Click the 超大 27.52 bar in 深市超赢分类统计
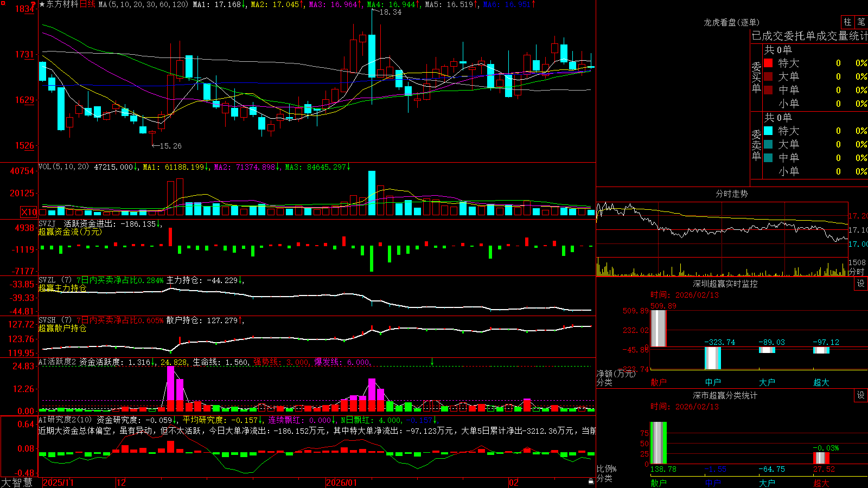868x488 pixels. tap(821, 458)
